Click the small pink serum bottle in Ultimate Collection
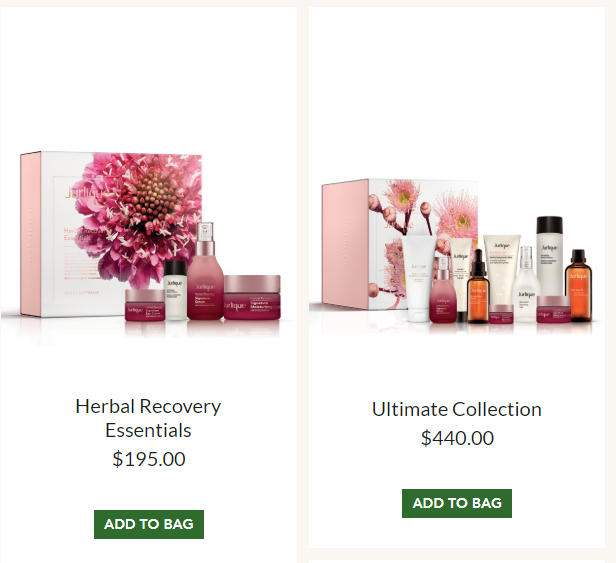The image size is (616, 563). (x=444, y=290)
